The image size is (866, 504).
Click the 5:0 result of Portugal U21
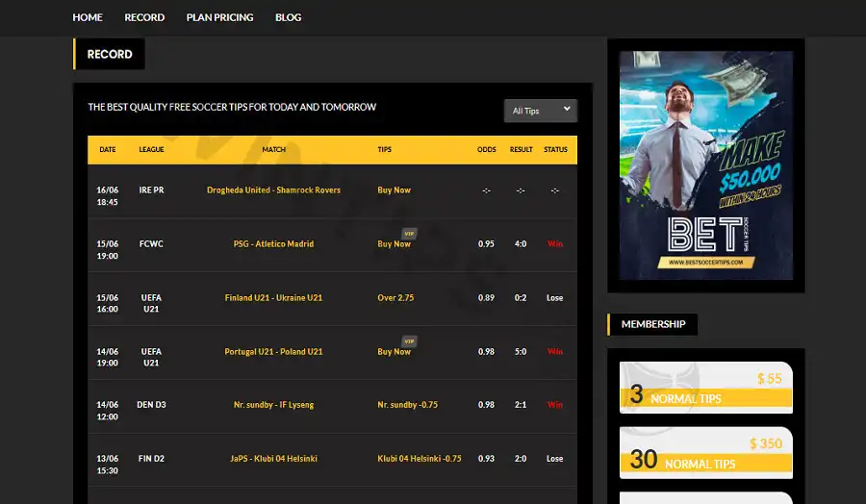click(521, 352)
